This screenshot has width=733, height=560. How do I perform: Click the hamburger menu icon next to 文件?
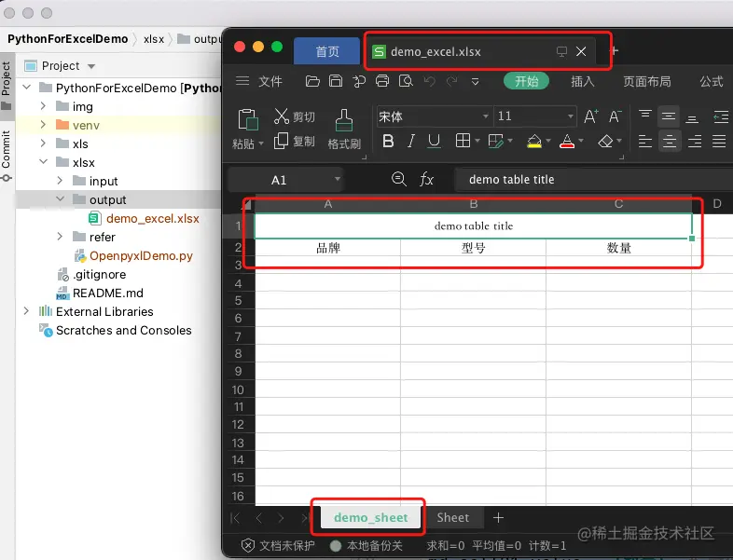pyautogui.click(x=242, y=81)
